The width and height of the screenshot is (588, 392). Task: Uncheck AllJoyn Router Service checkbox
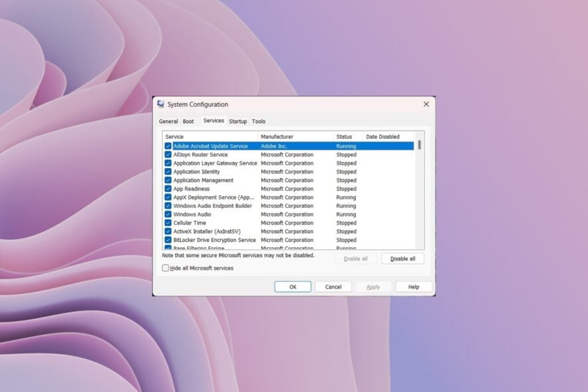[168, 154]
